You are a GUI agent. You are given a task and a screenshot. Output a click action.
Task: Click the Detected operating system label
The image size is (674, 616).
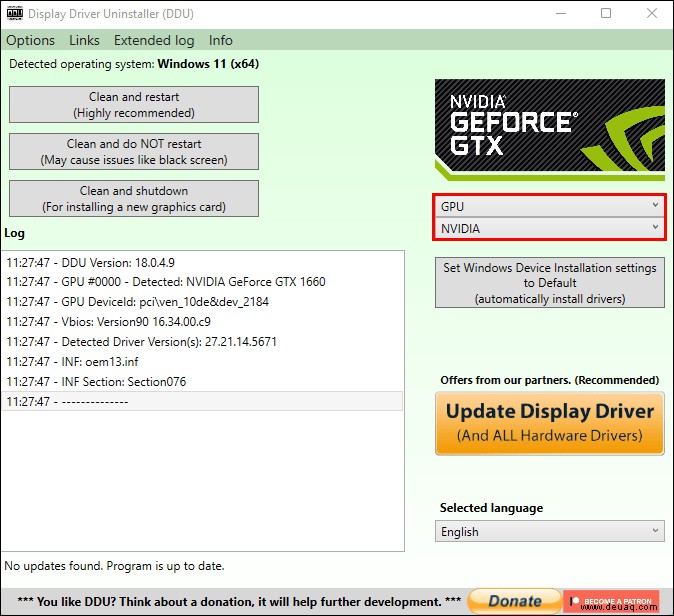click(134, 64)
